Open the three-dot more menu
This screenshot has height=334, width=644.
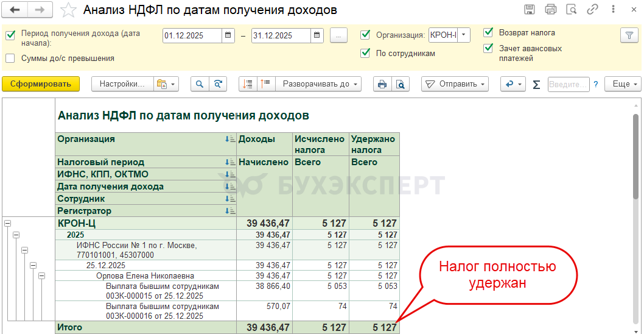pos(613,10)
